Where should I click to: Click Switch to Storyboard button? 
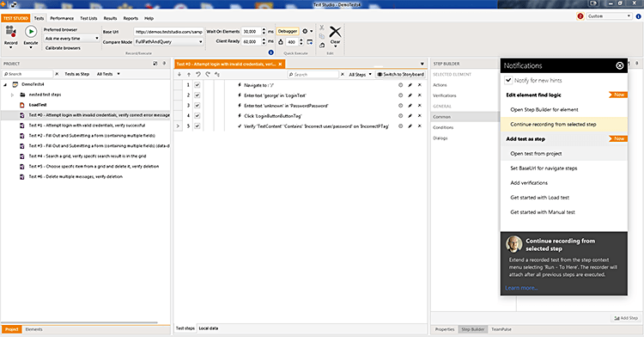pos(400,75)
